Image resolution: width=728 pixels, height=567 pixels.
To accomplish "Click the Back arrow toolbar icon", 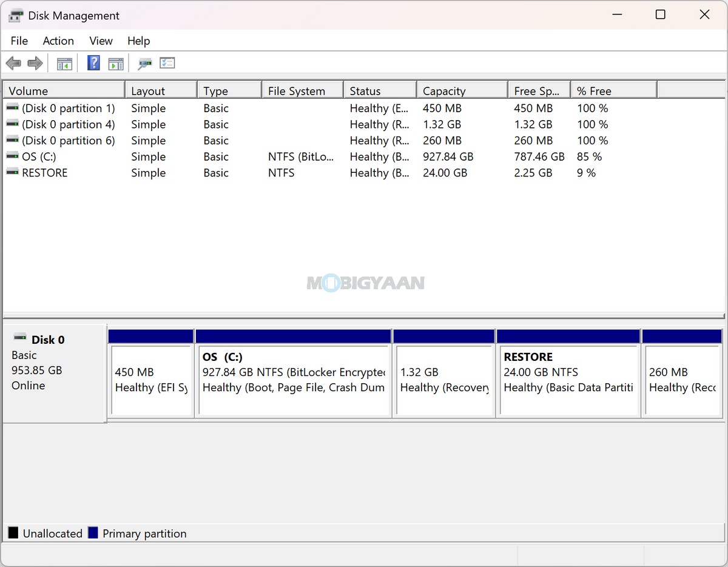I will tap(13, 63).
